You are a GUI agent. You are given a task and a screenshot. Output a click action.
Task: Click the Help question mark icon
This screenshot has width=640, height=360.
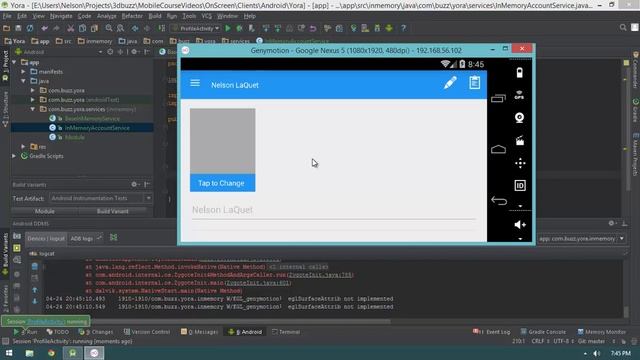click(x=403, y=28)
